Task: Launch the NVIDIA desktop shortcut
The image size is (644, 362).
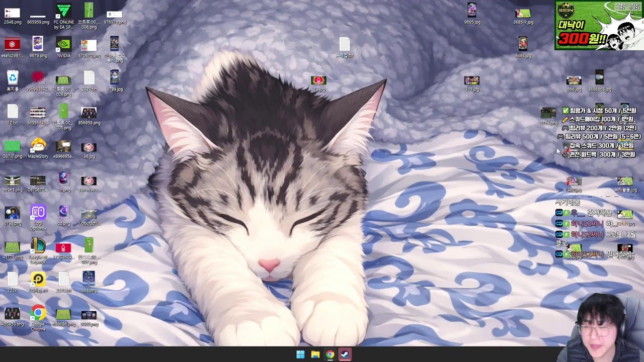Action: 63,45
